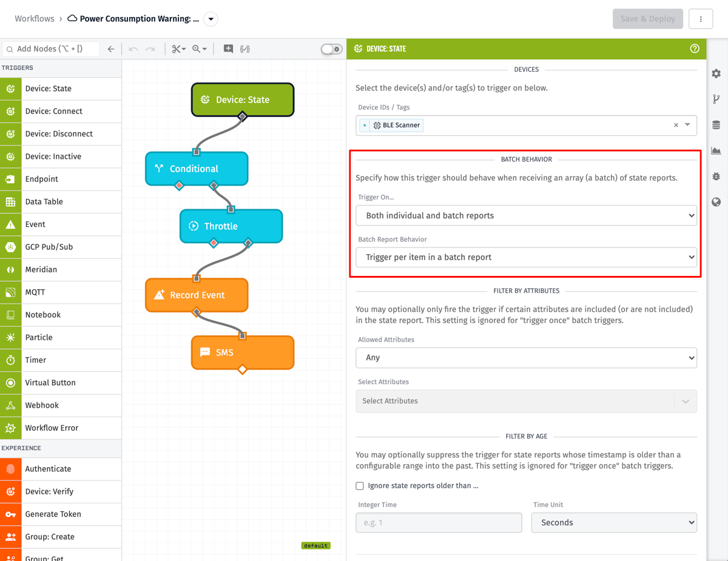Open the magnifier zoom options menu
The image size is (728, 561).
(200, 49)
